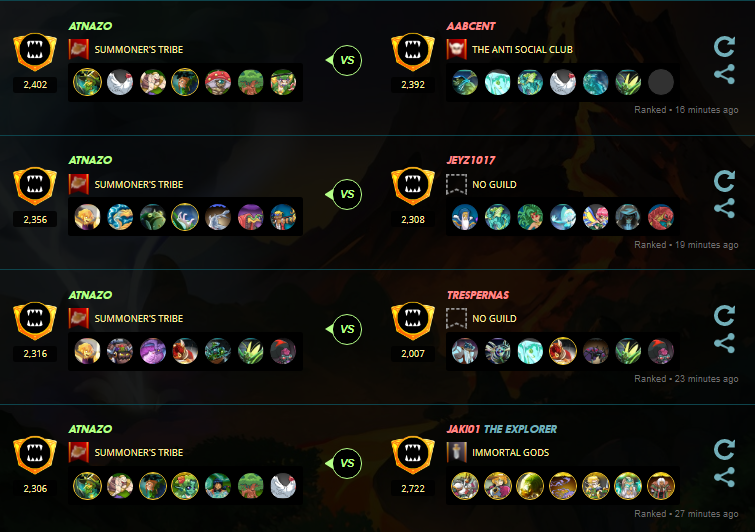Share the battle against JAKI01

pyautogui.click(x=724, y=477)
